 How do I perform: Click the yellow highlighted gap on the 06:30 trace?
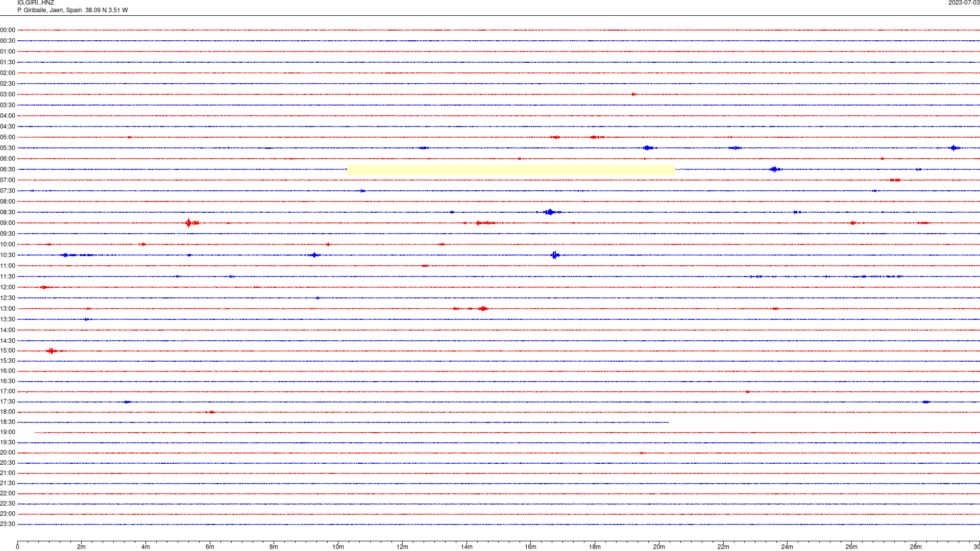point(511,170)
